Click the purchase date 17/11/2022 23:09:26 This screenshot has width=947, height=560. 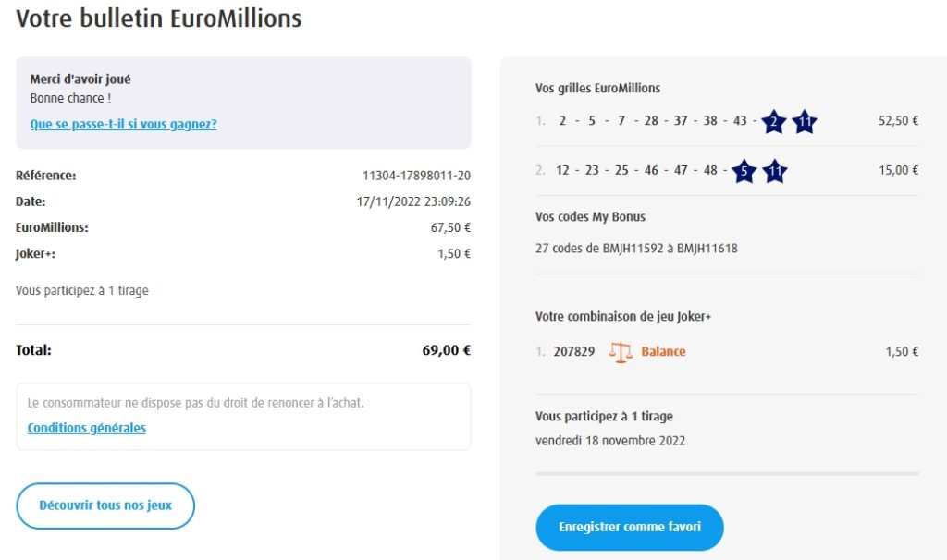[x=413, y=201]
